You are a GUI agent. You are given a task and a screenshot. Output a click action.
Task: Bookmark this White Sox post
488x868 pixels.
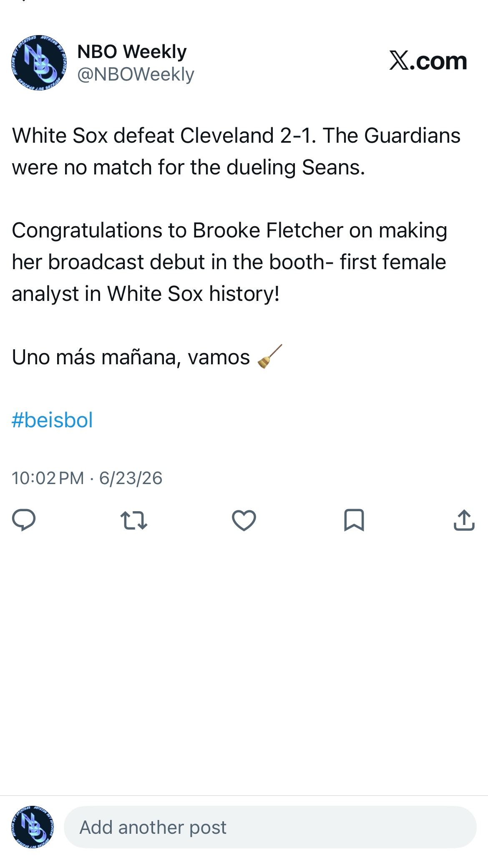(x=354, y=520)
